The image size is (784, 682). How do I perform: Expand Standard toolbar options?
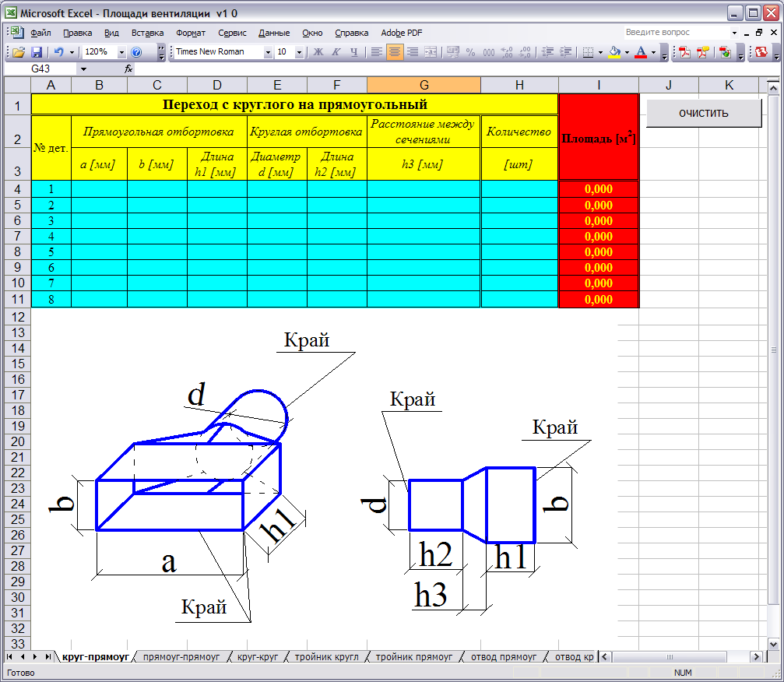point(161,52)
